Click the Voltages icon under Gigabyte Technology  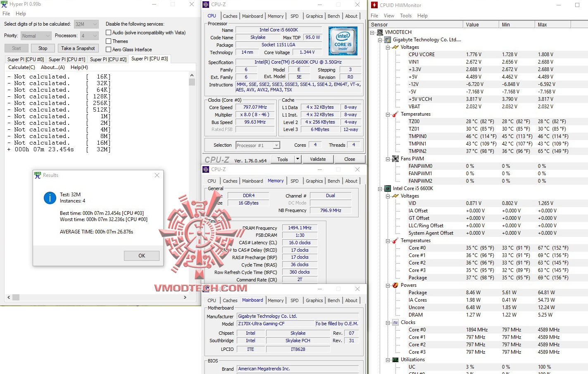(x=395, y=47)
